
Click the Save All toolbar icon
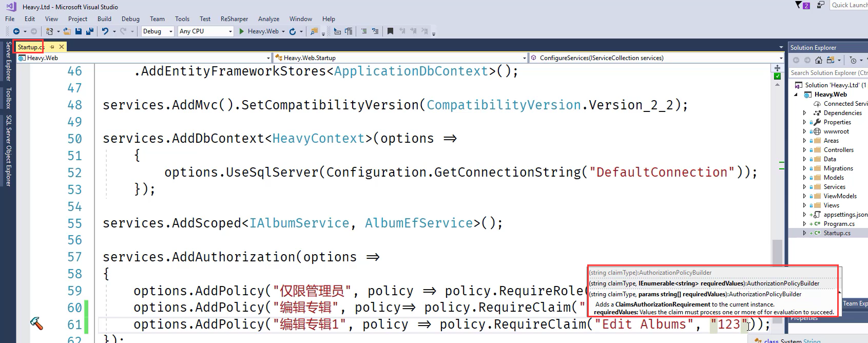pyautogui.click(x=89, y=31)
